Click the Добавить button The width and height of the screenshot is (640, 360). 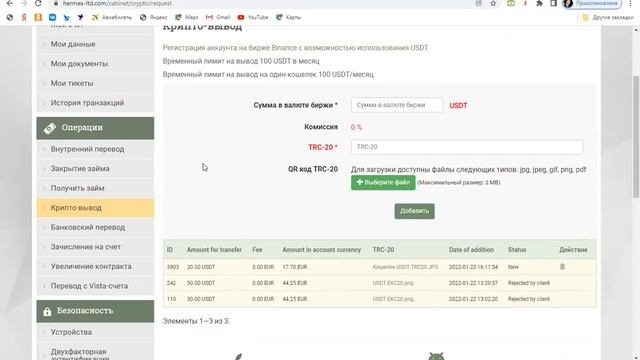pyautogui.click(x=414, y=211)
